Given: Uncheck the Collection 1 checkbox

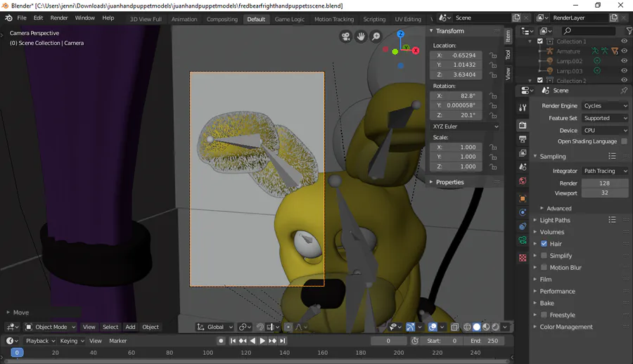Looking at the screenshot, I should click(540, 41).
